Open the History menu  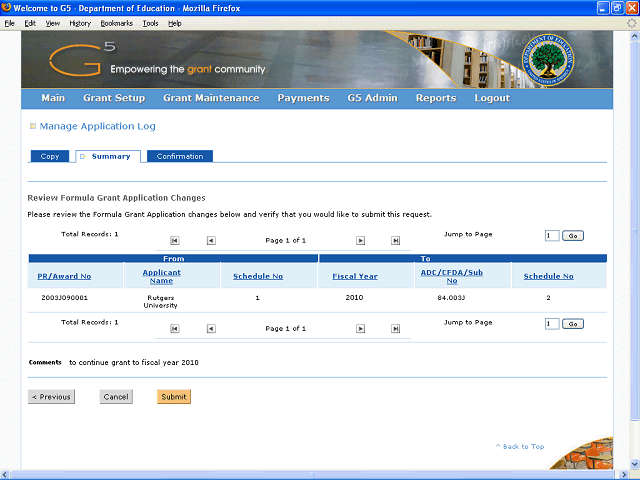(x=80, y=23)
